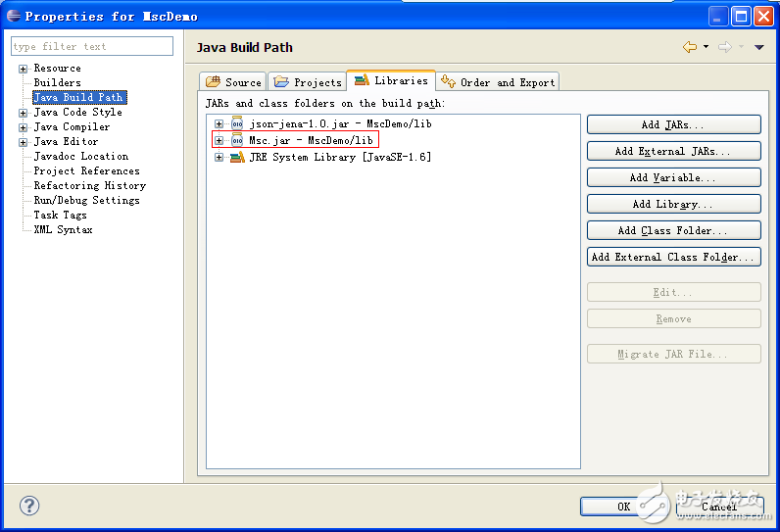Expand the Resource tree node
The image size is (780, 532).
point(23,69)
